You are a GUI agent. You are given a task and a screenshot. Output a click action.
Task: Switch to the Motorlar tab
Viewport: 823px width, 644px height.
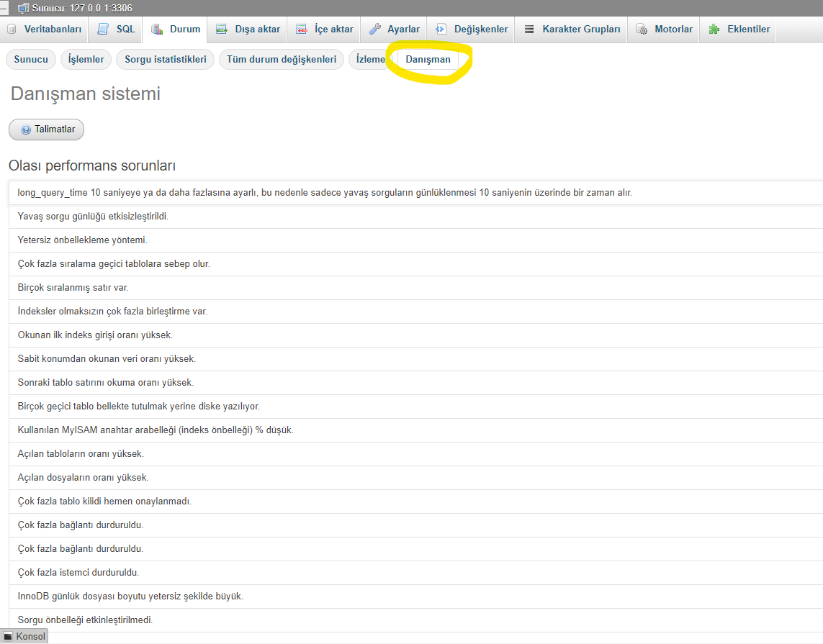(x=663, y=30)
